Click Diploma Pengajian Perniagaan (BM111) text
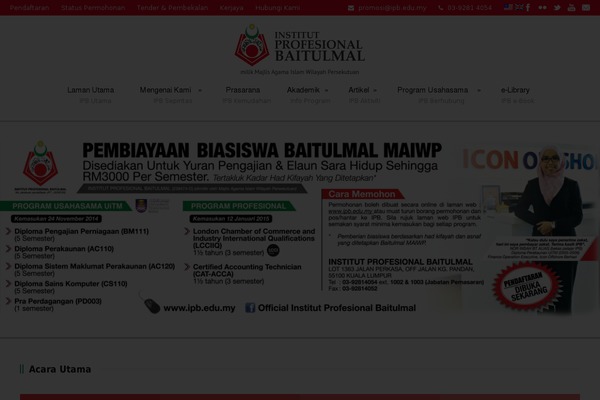 pyautogui.click(x=82, y=231)
